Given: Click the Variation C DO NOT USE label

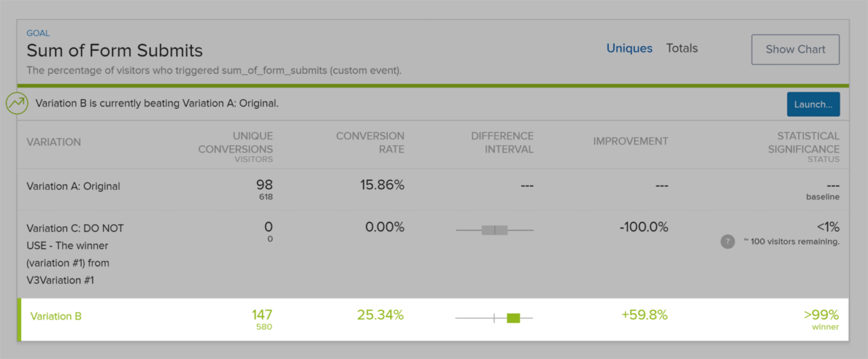Looking at the screenshot, I should click(75, 254).
